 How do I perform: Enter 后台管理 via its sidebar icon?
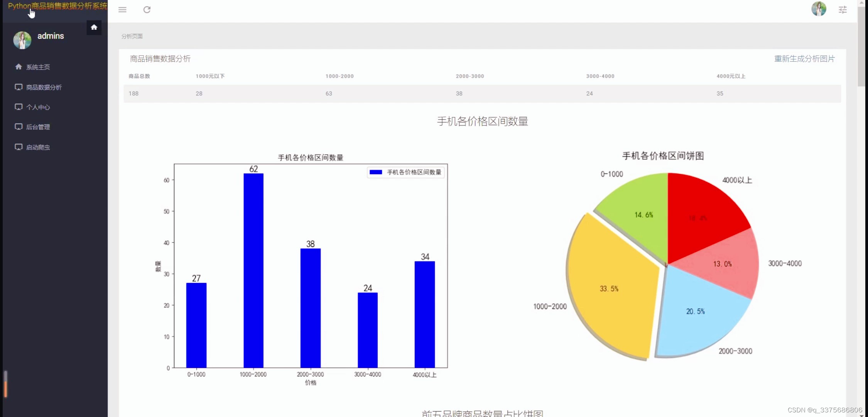pyautogui.click(x=19, y=127)
